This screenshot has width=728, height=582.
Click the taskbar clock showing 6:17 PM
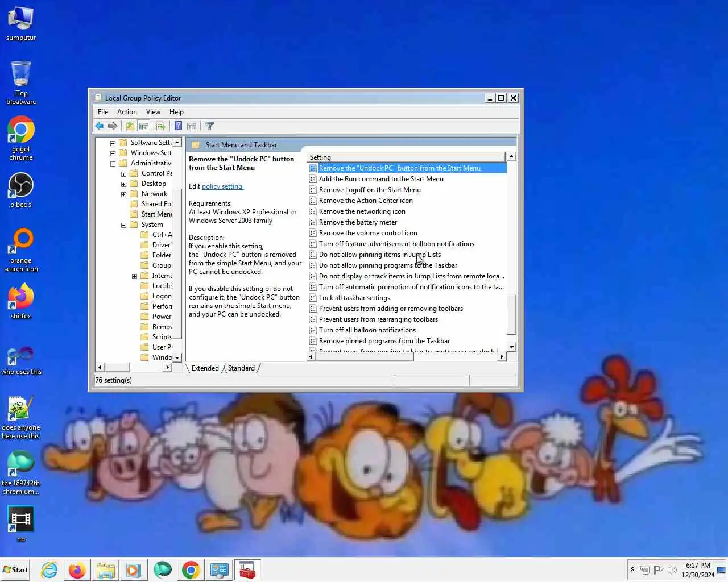[698, 570]
